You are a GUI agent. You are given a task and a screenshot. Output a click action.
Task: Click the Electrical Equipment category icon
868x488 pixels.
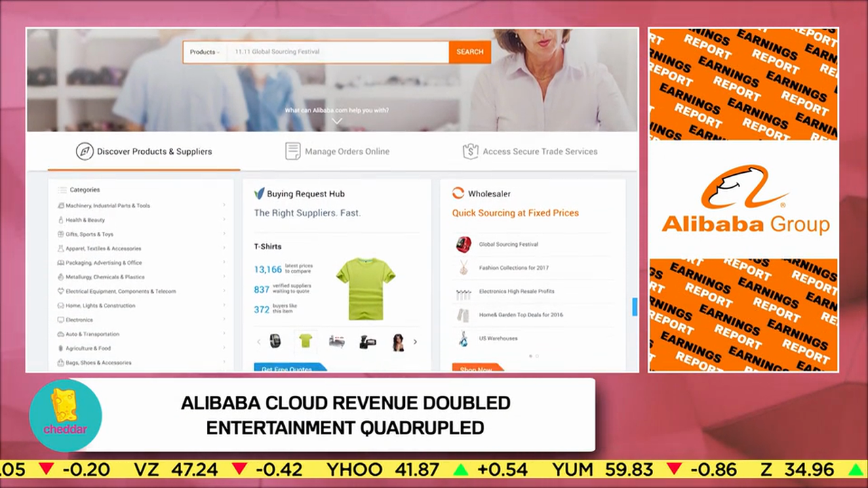pos(60,291)
